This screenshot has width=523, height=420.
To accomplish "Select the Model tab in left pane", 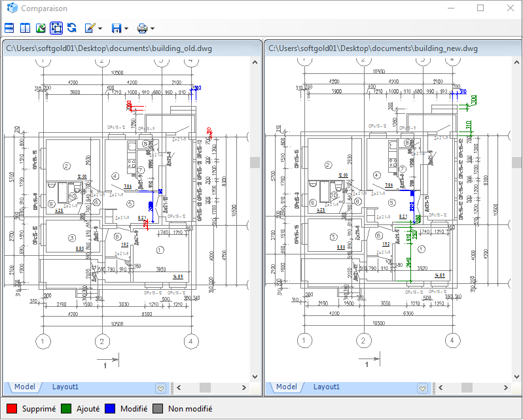I will pyautogui.click(x=25, y=387).
